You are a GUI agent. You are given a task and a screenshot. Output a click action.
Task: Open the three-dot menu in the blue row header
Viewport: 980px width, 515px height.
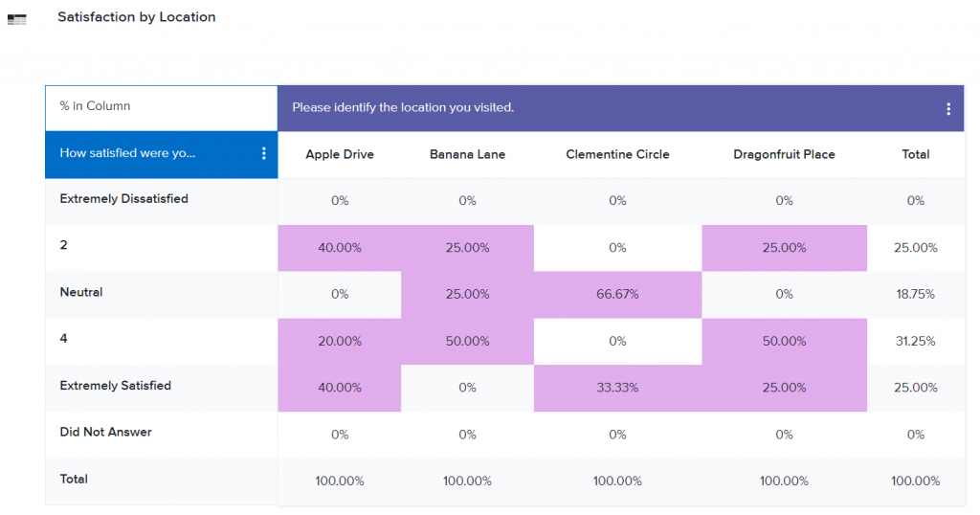point(264,154)
